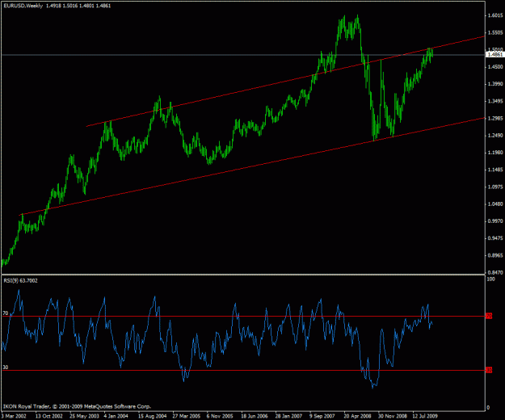Click the 30 level label in RSI pane
505x420 pixels.
pyautogui.click(x=6, y=367)
